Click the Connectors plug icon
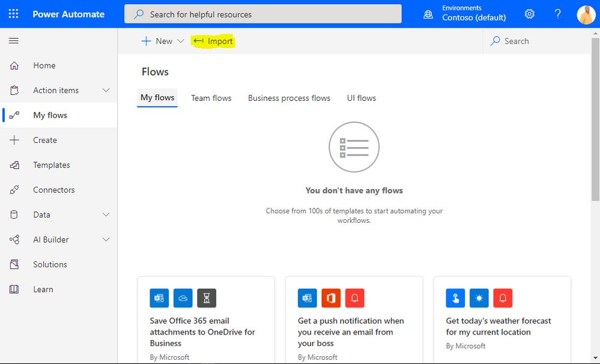The height and width of the screenshot is (364, 600). (x=14, y=190)
